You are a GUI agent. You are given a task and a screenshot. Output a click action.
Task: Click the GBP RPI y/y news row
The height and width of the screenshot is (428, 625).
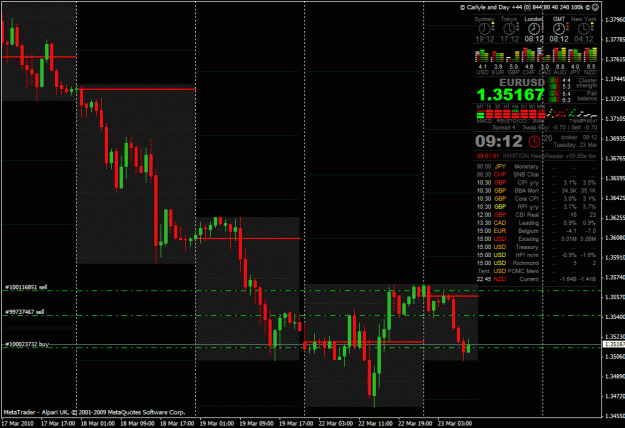pos(536,206)
